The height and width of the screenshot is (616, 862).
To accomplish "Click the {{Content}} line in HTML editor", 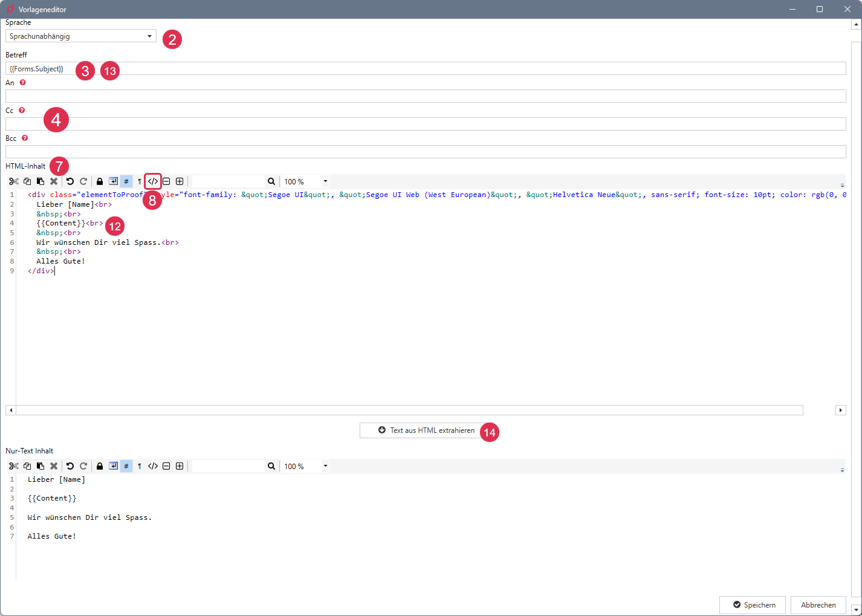I will [x=70, y=223].
